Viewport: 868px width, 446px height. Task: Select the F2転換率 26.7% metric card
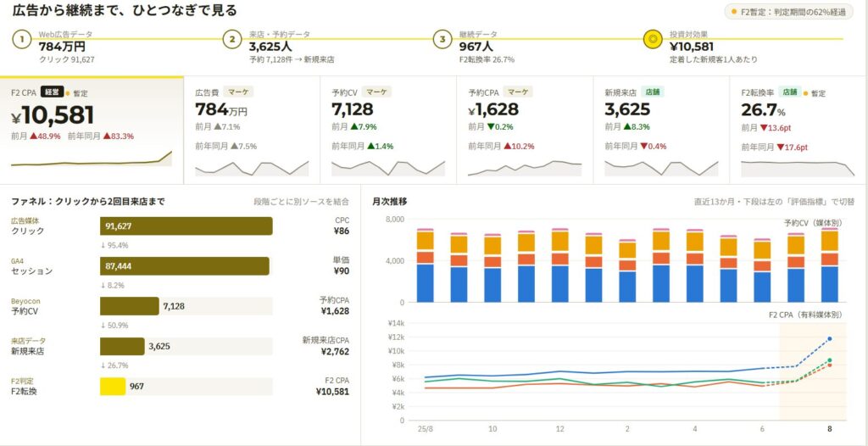tap(798, 130)
